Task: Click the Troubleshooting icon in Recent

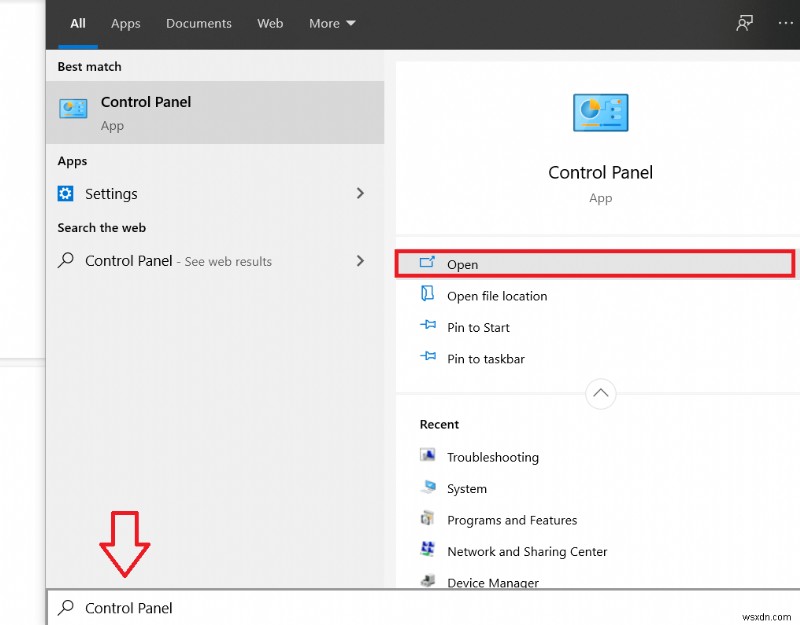Action: pyautogui.click(x=428, y=457)
